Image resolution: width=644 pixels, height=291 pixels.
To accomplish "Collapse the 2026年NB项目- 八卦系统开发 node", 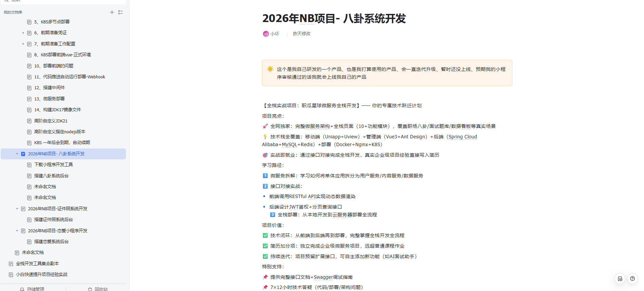I will pyautogui.click(x=17, y=154).
